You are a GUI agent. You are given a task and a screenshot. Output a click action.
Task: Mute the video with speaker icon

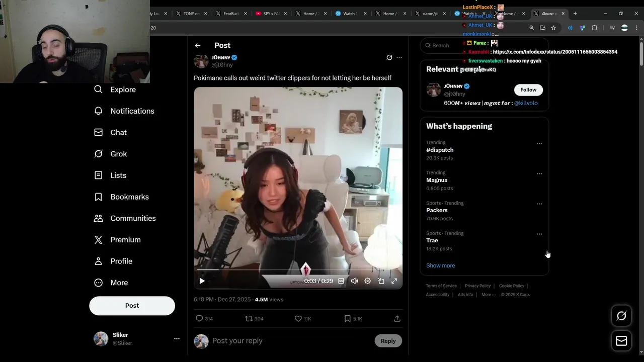(x=354, y=281)
